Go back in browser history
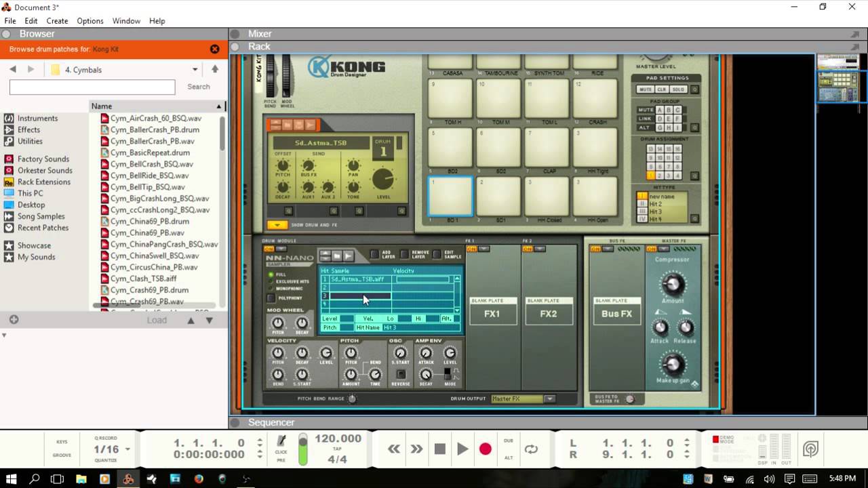This screenshot has height=488, width=868. click(x=13, y=69)
